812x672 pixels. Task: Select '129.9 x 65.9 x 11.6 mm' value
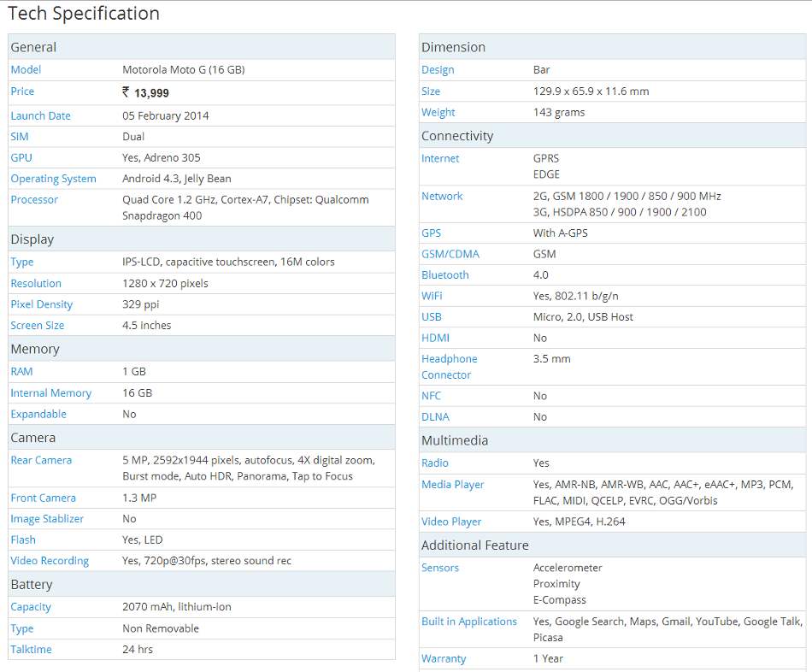click(x=591, y=91)
